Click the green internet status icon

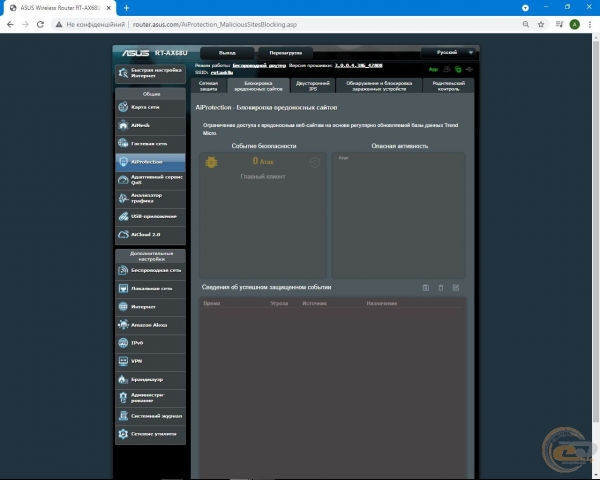[458, 69]
